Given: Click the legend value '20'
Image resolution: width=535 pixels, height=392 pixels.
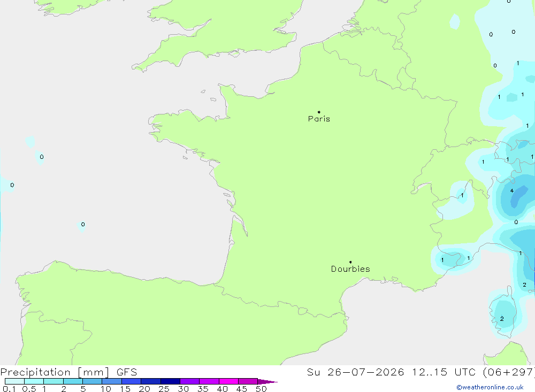Looking at the screenshot, I should [144, 389].
